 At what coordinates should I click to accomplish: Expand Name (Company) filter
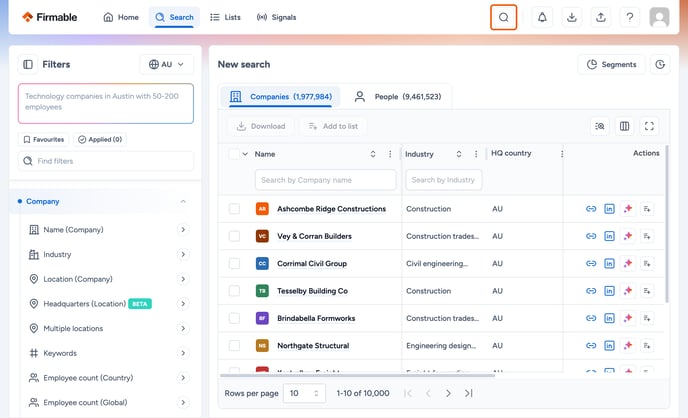point(183,229)
